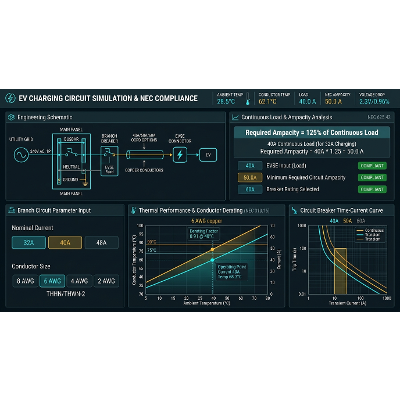Click the cyan operating point on thermal chart

point(212,260)
